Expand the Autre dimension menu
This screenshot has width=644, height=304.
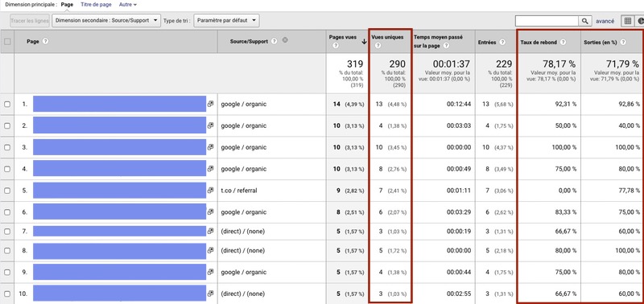pos(128,5)
